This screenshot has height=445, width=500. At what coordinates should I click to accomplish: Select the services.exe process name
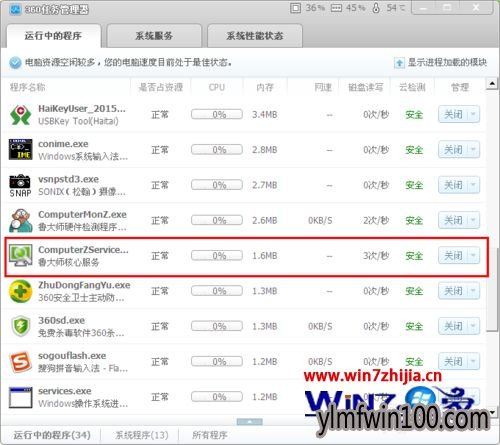click(65, 391)
